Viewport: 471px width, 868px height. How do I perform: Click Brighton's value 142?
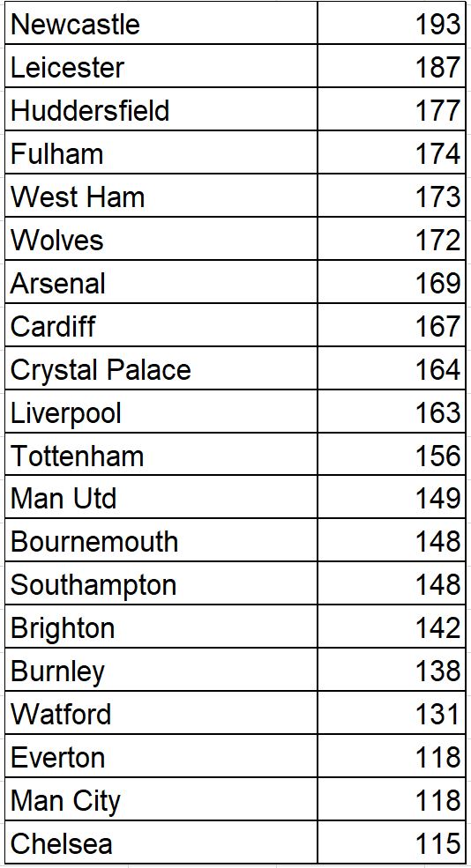[x=392, y=627]
